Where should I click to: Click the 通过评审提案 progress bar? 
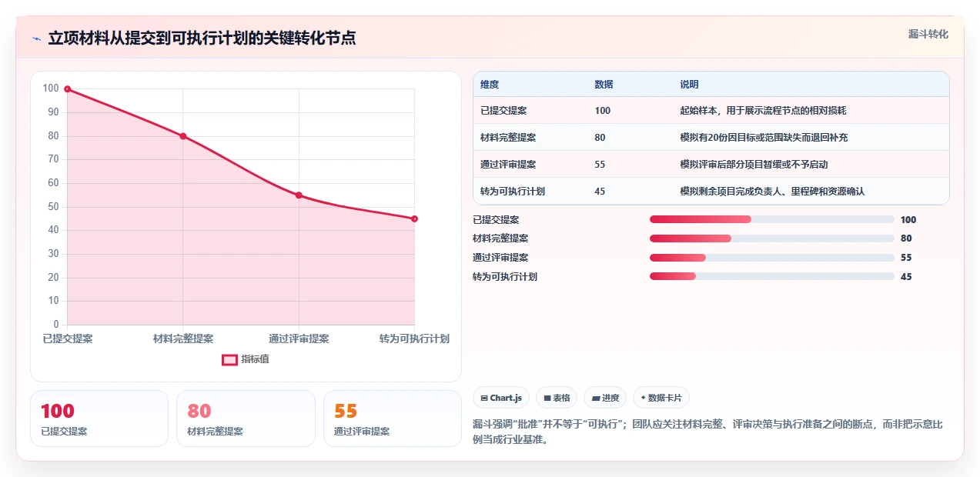tap(772, 258)
